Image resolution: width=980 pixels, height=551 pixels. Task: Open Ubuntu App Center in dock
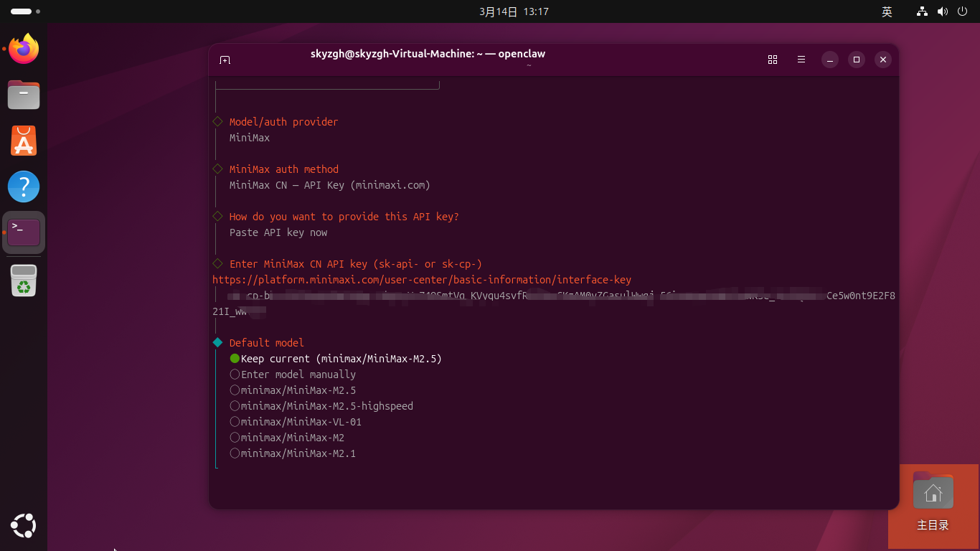pyautogui.click(x=24, y=141)
